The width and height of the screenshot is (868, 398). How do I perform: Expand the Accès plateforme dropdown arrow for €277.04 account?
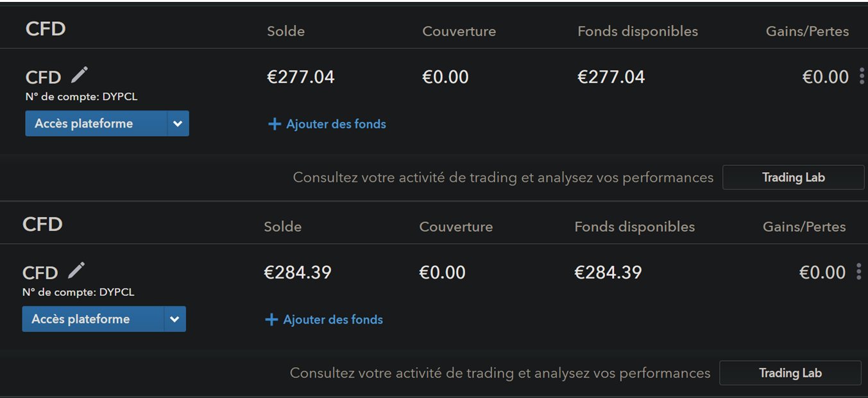178,124
